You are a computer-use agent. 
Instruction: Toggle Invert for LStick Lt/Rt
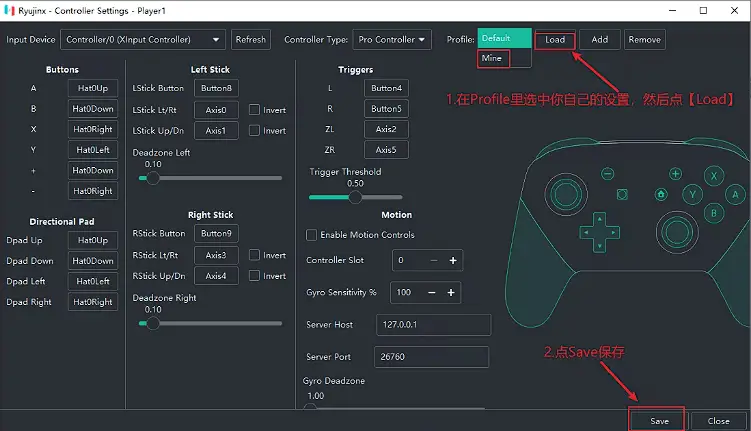[x=255, y=110]
